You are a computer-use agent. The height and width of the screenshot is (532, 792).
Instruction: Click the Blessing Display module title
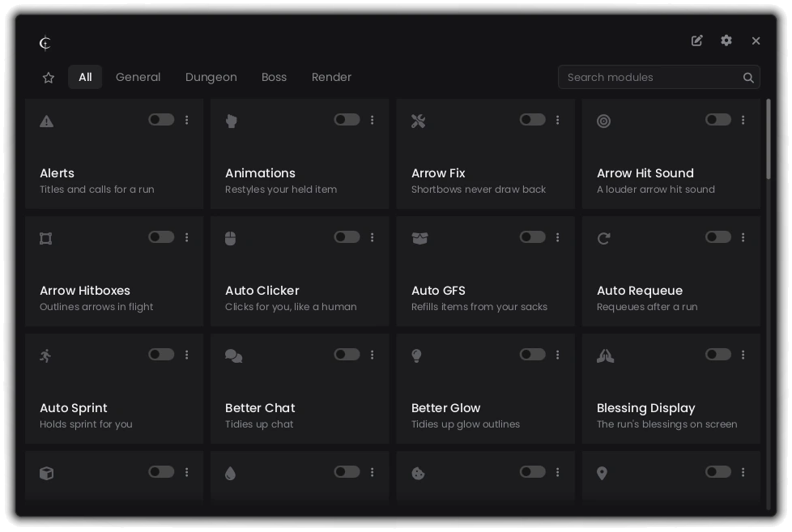tap(646, 408)
